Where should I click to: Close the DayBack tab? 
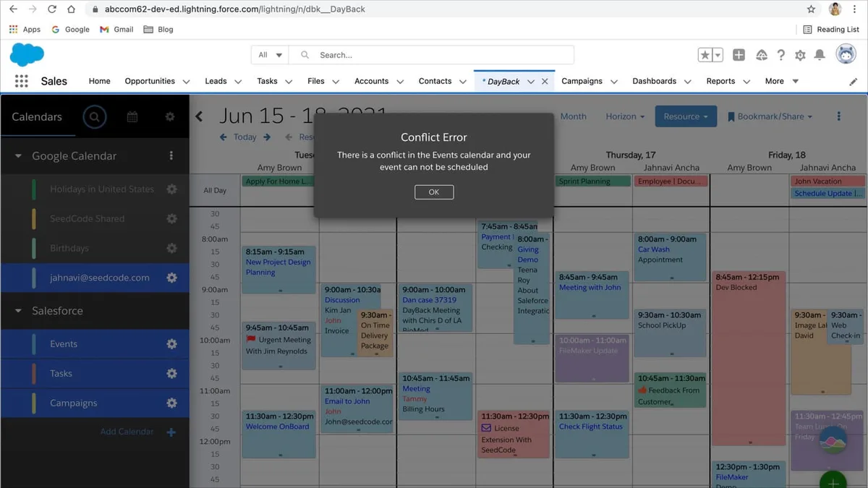point(545,82)
